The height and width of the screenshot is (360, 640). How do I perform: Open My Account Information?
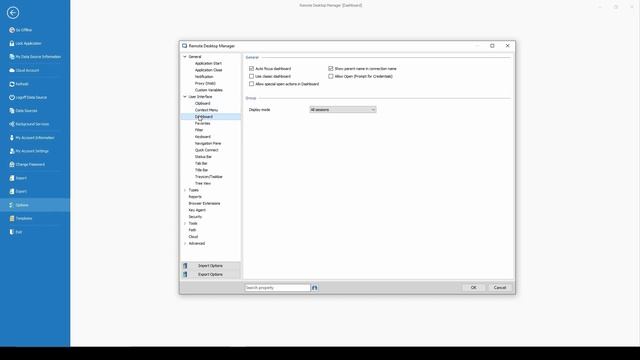click(32, 138)
